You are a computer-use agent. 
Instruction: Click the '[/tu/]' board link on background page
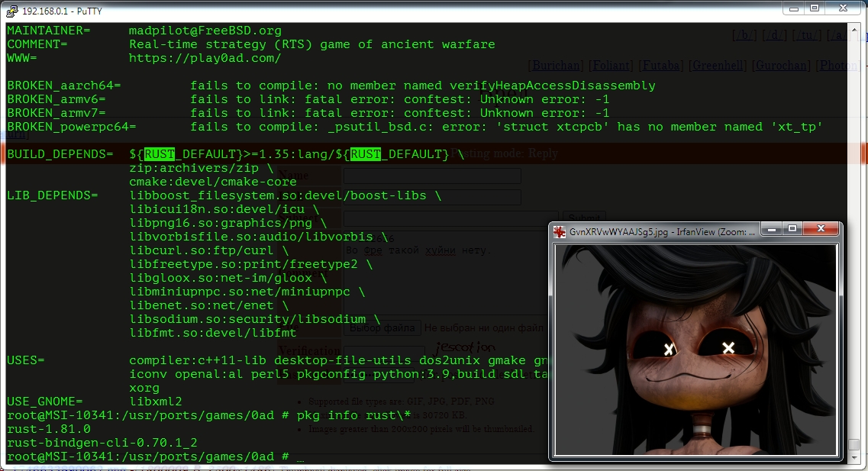[807, 35]
